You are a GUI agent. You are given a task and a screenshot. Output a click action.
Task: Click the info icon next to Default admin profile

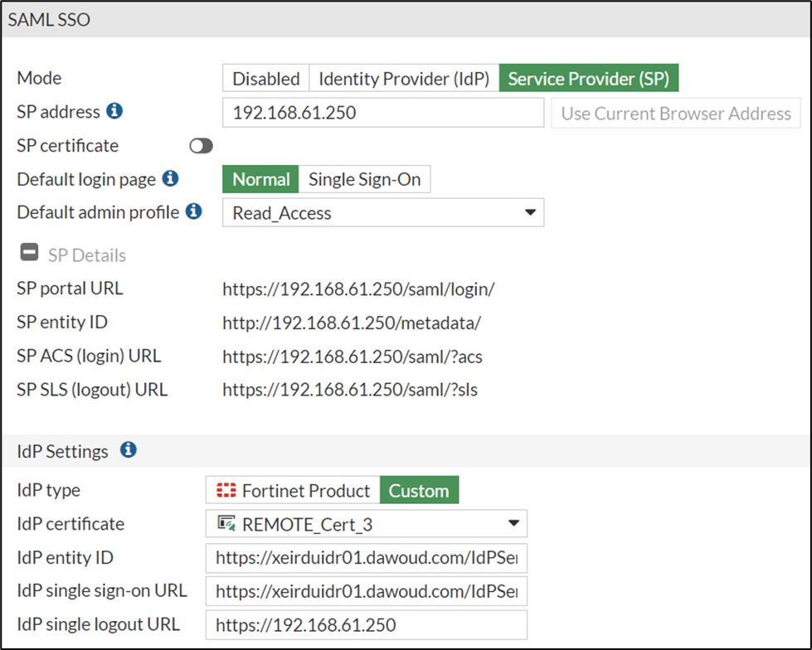coord(193,211)
